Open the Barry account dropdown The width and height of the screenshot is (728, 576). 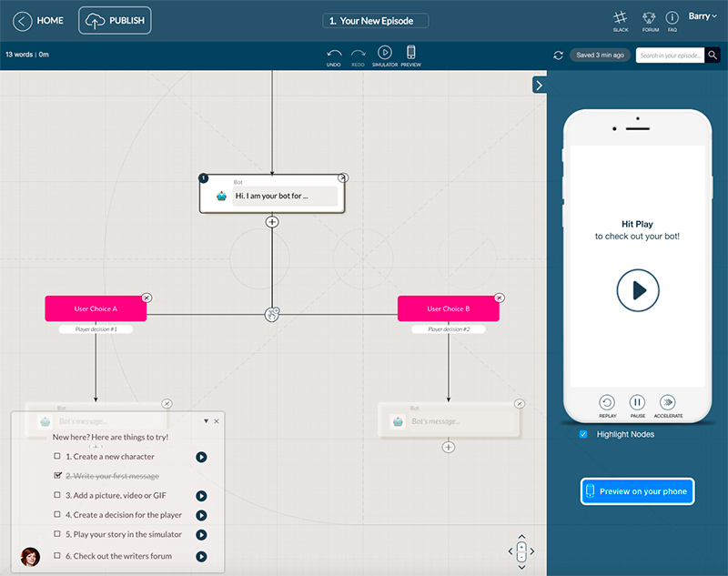702,16
